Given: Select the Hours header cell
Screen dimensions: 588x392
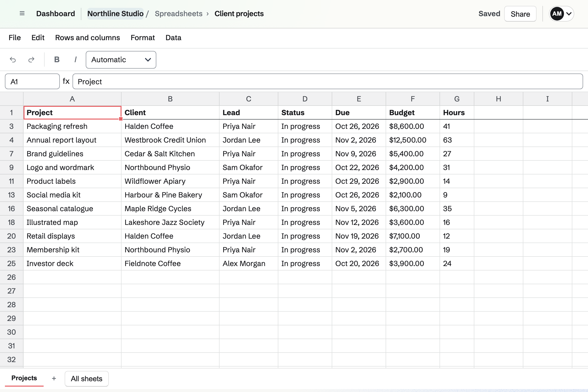Looking at the screenshot, I should pyautogui.click(x=457, y=112).
